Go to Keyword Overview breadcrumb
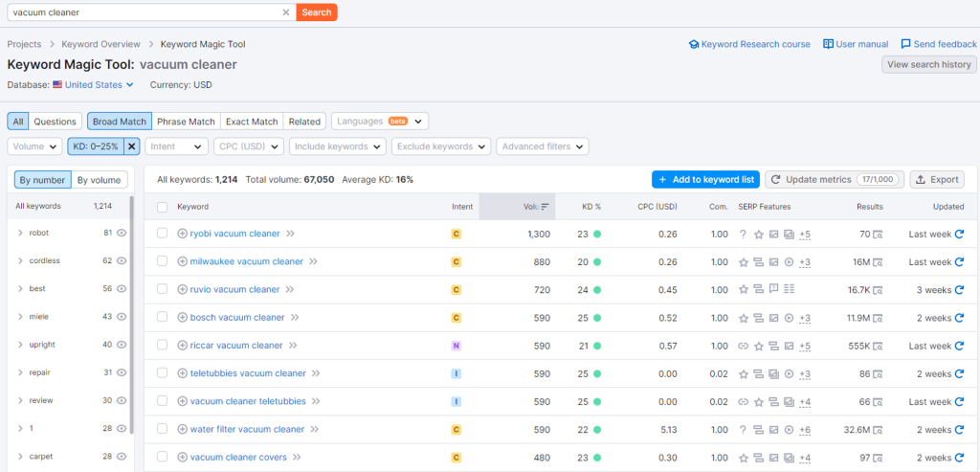 point(100,44)
